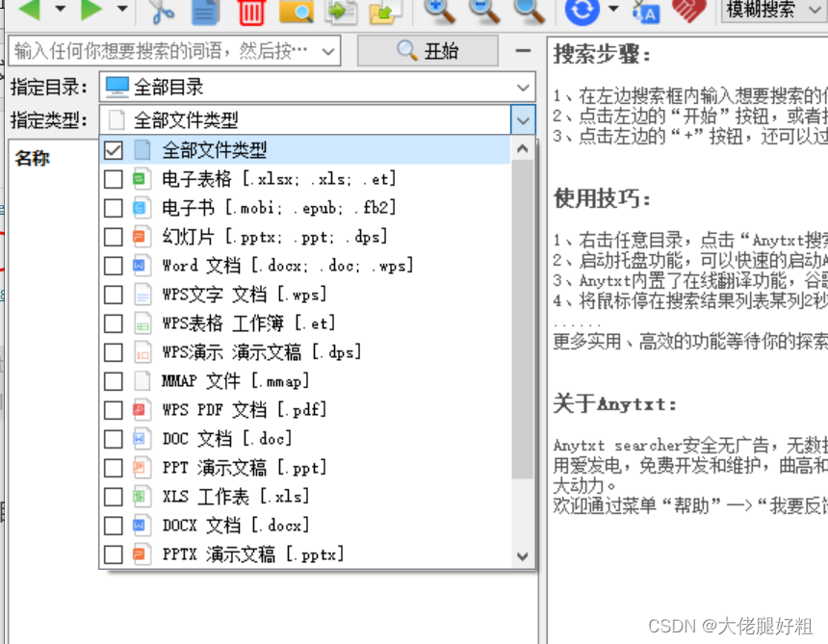Open the back arrow history dropdown

coord(61,9)
